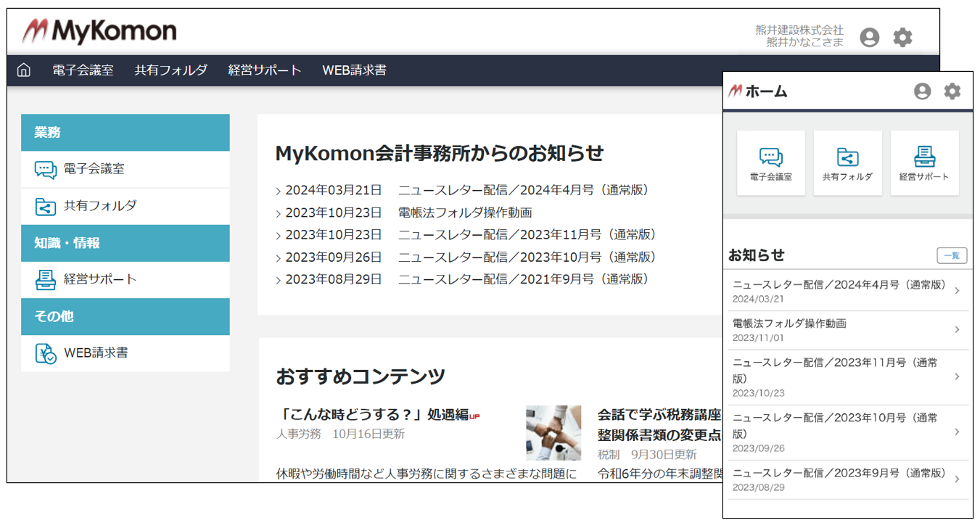Open the 電帳法フォルダ操作動画 notice in desktop list
The width and height of the screenshot is (980, 528).
pyautogui.click(x=464, y=213)
